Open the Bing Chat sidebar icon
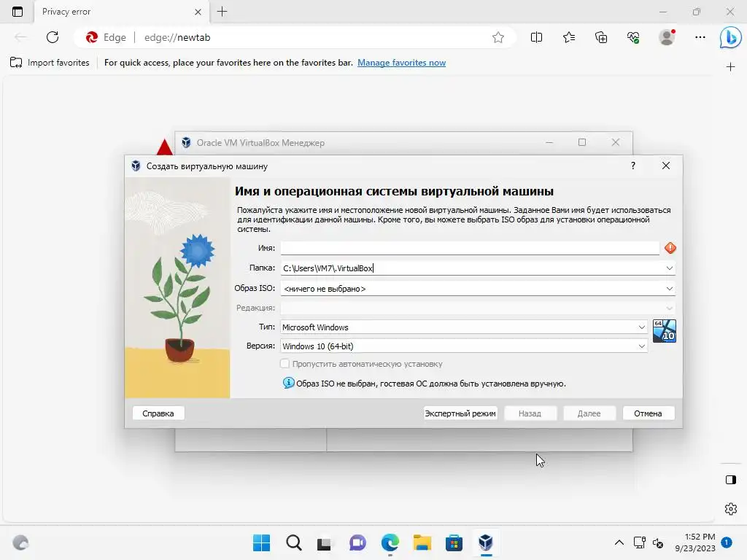Image resolution: width=747 pixels, height=560 pixels. click(x=730, y=37)
